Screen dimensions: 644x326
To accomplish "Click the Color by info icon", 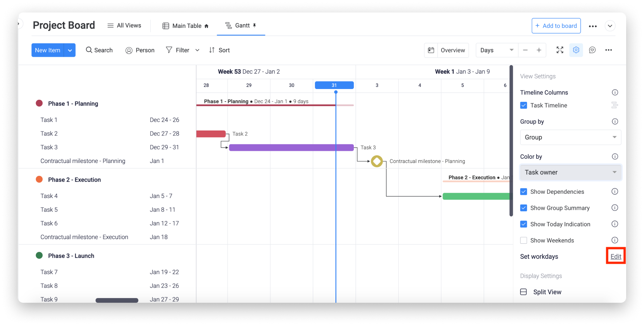I will pyautogui.click(x=615, y=157).
